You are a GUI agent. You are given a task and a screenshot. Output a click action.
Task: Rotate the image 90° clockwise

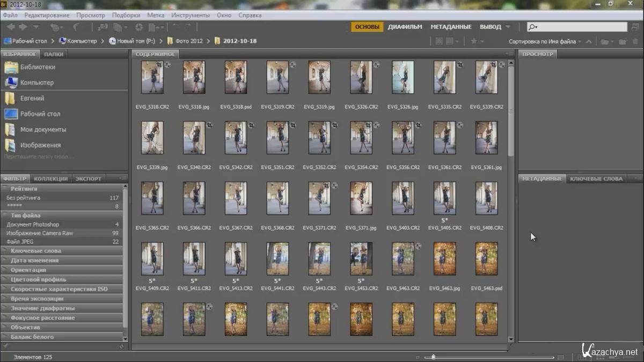click(x=187, y=27)
